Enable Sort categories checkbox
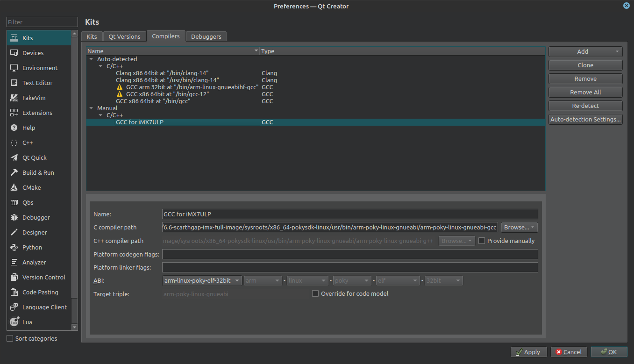Image resolution: width=634 pixels, height=364 pixels. pyautogui.click(x=10, y=338)
